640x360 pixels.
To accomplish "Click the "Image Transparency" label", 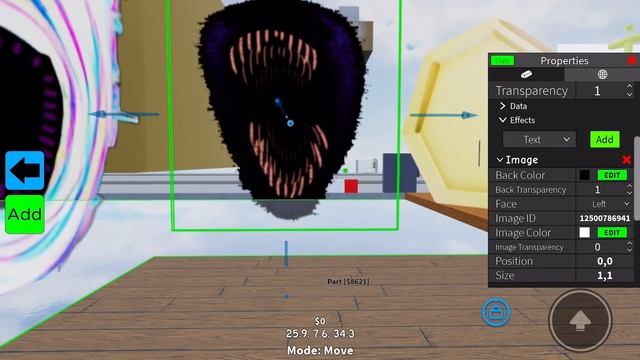I will (x=529, y=247).
